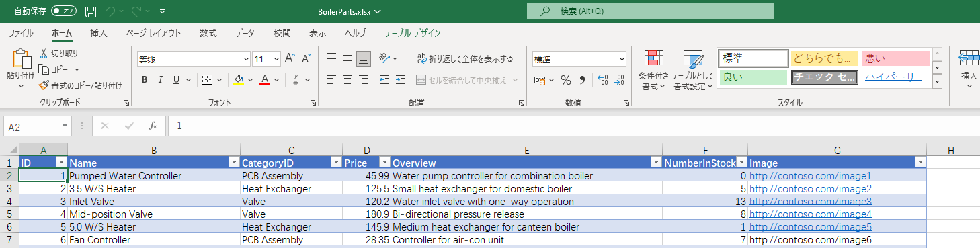The image size is (980, 248).
Task: Select the Format Painter brush
Action: [x=44, y=85]
